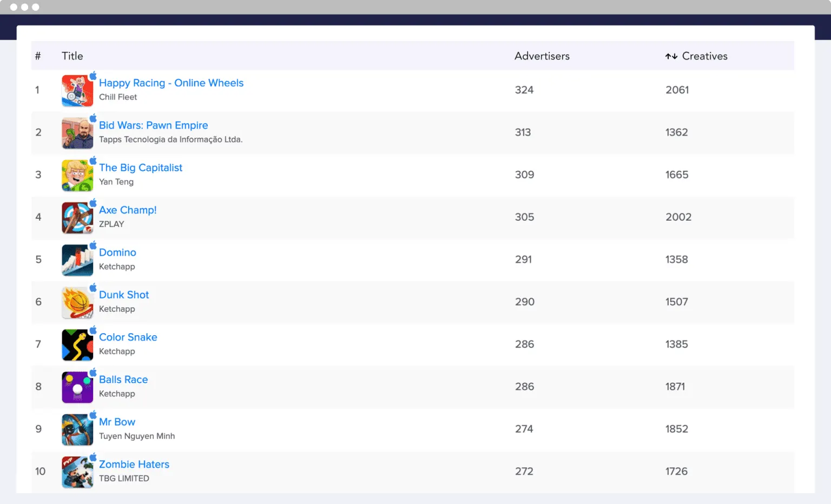Click creatives value 2061

[677, 90]
